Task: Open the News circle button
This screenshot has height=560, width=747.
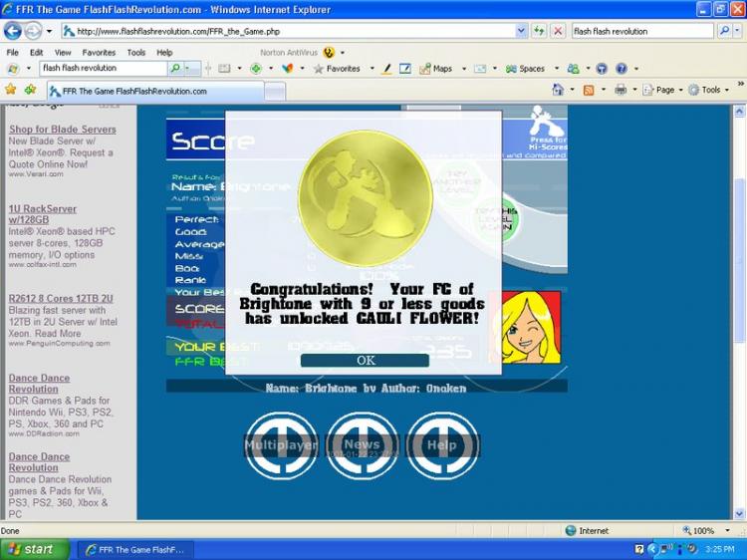Action: tap(362, 444)
